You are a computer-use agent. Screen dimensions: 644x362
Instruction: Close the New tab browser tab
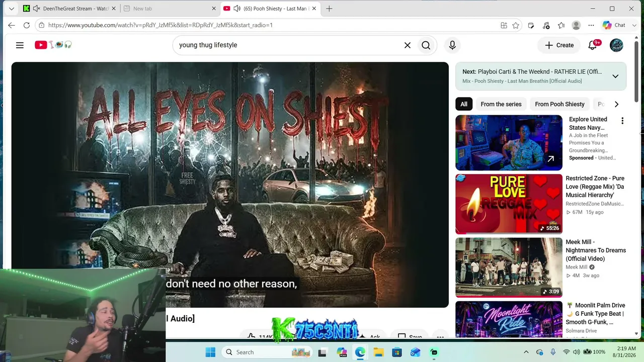click(214, 9)
